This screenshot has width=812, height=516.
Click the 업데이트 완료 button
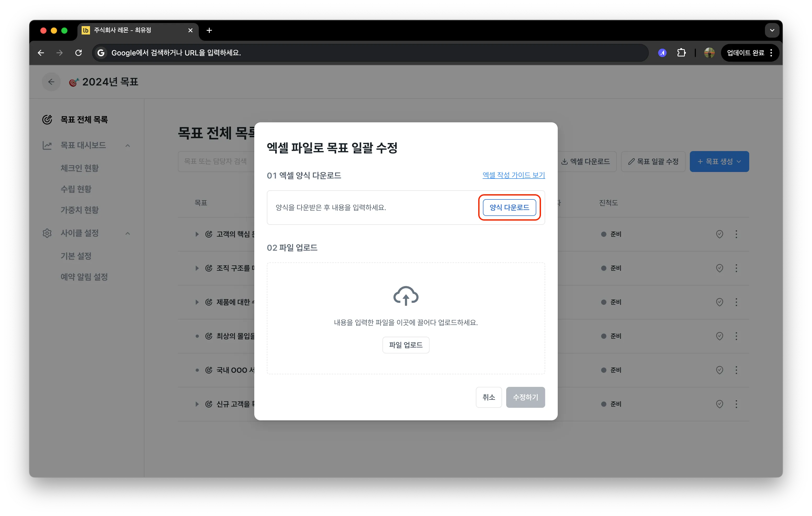[750, 53]
